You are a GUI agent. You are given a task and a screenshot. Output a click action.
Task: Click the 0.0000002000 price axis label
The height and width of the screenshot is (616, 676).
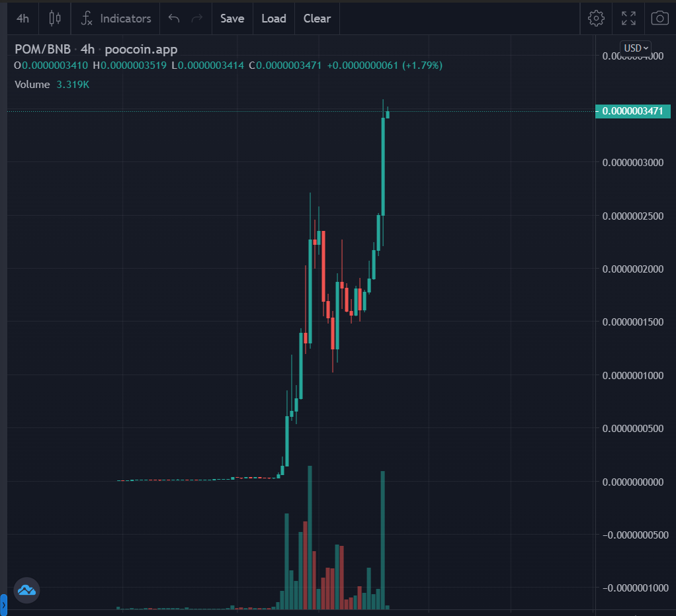(x=633, y=269)
